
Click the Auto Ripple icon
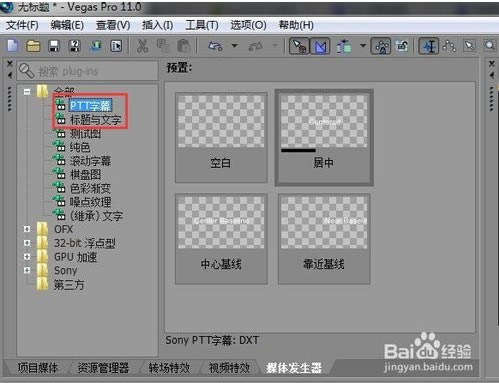tap(344, 46)
